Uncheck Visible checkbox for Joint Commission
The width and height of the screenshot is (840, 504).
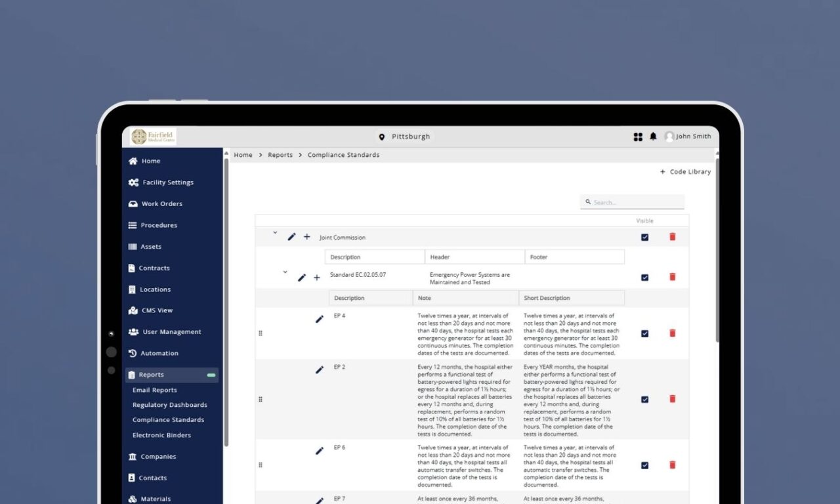tap(644, 238)
